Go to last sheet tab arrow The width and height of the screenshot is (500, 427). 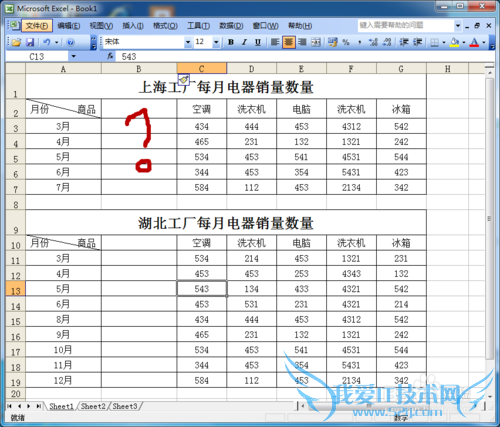(39, 406)
